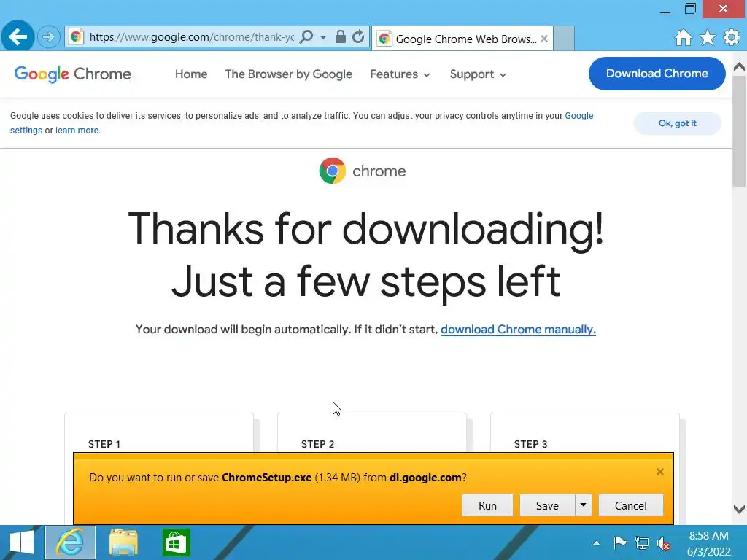Cancel the ChromeSetup.exe download
The image size is (747, 560).
(631, 505)
